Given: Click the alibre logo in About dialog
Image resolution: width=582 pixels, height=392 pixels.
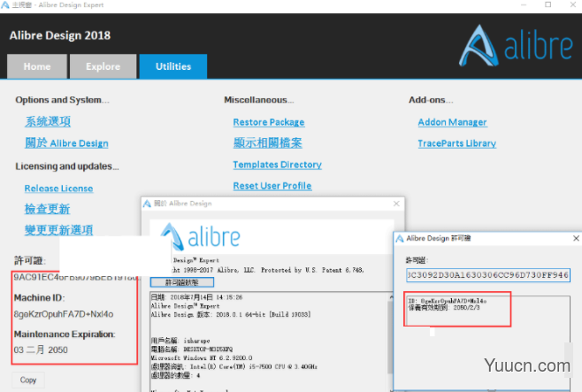Looking at the screenshot, I should pos(201,236).
